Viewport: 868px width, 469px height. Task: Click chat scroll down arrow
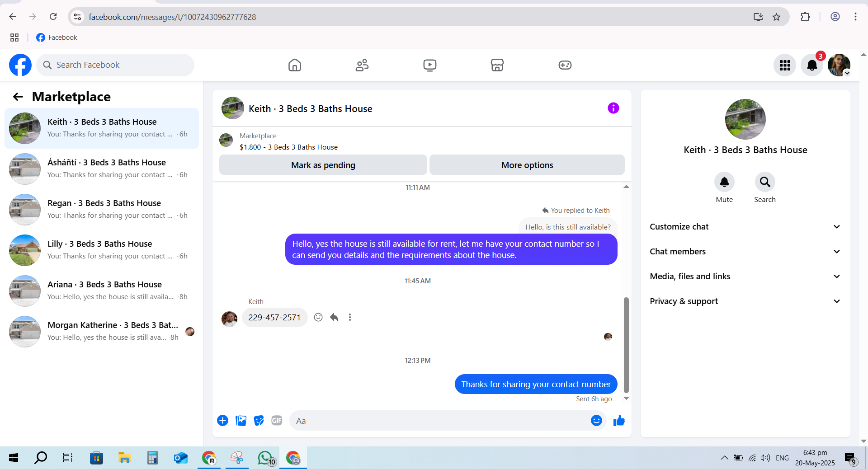[626, 398]
